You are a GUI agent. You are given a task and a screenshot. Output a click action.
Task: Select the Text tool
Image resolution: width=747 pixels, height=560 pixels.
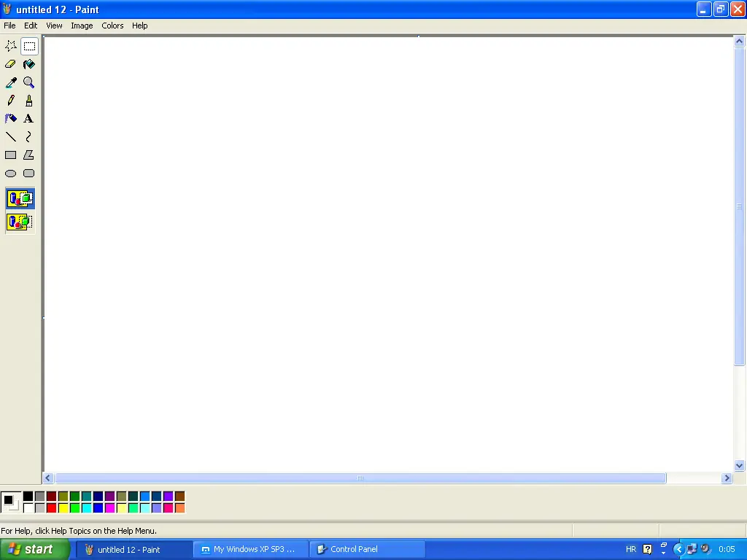[x=28, y=118]
